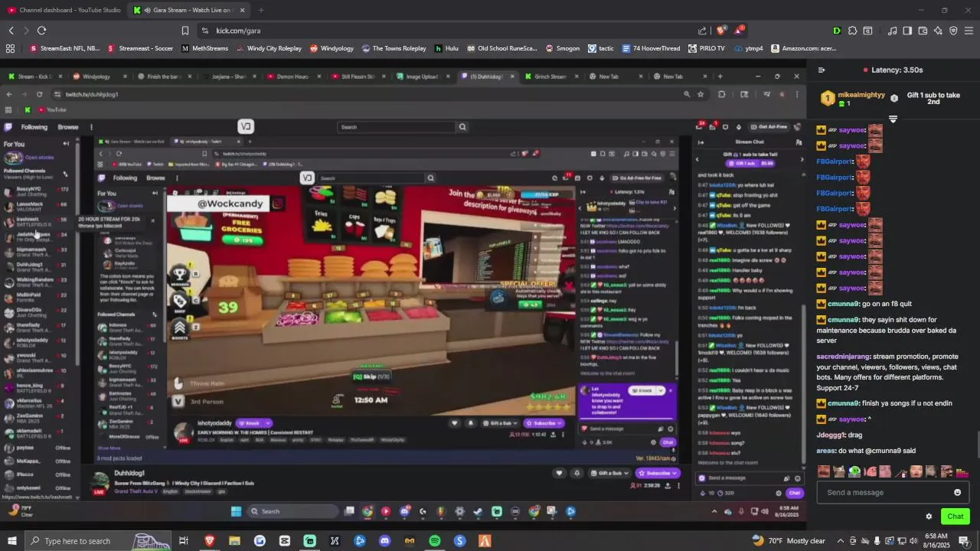Open the bookmarks apps grid icon

10,48
